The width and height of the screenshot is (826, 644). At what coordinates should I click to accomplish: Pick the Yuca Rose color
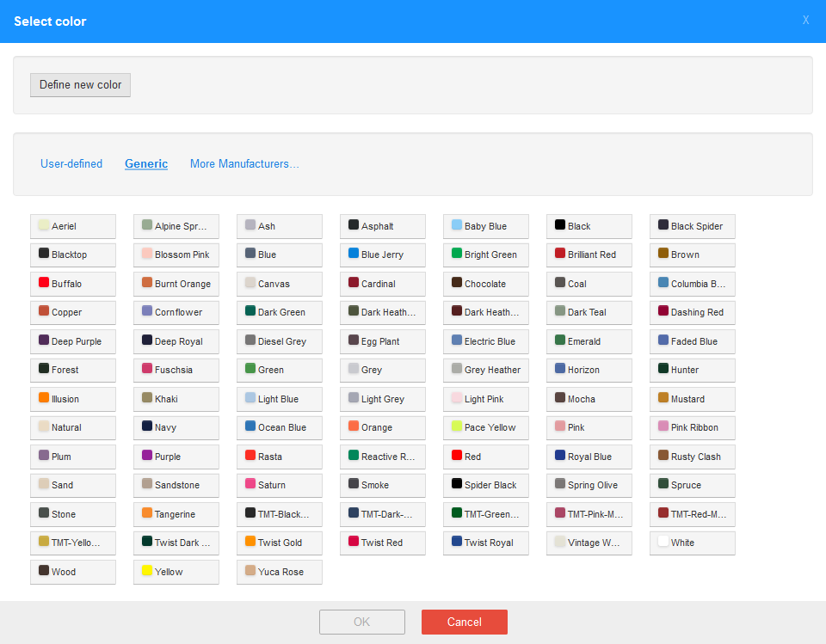tap(279, 572)
